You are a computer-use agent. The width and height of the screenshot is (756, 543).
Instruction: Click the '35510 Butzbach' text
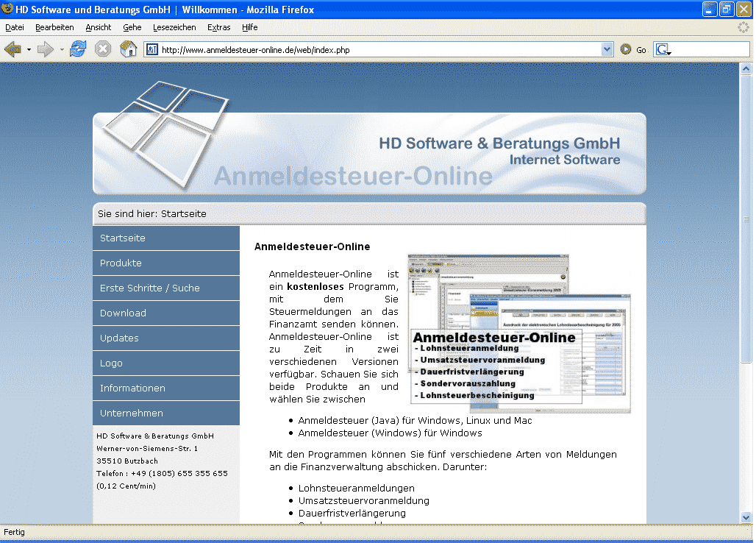127,461
